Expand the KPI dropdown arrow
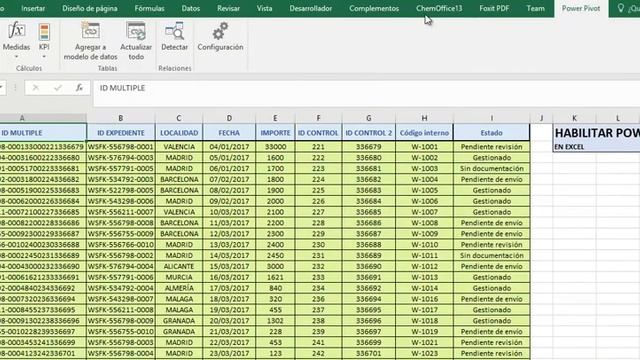 coord(44,57)
